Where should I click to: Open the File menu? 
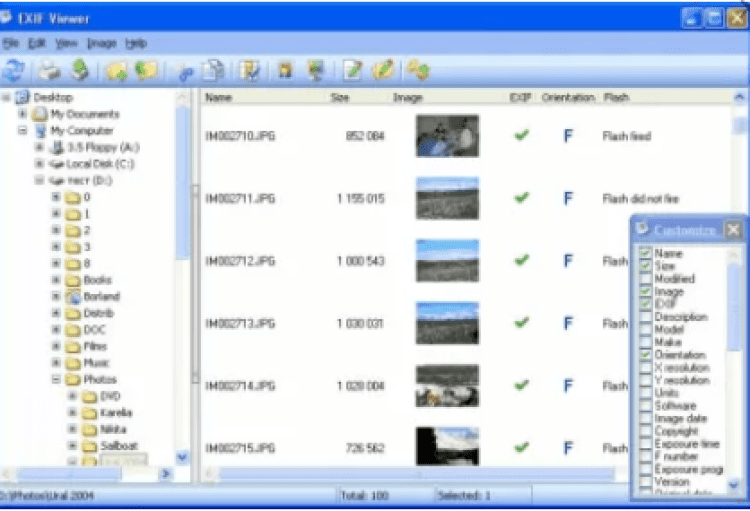click(x=11, y=44)
